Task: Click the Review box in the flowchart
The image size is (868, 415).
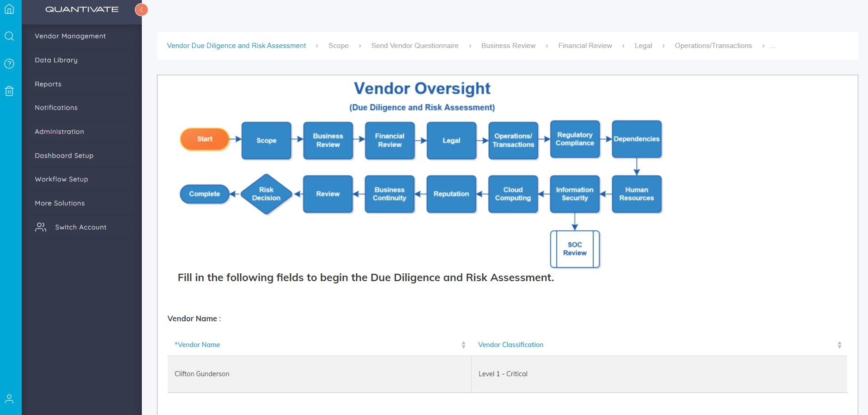Action: coord(328,194)
